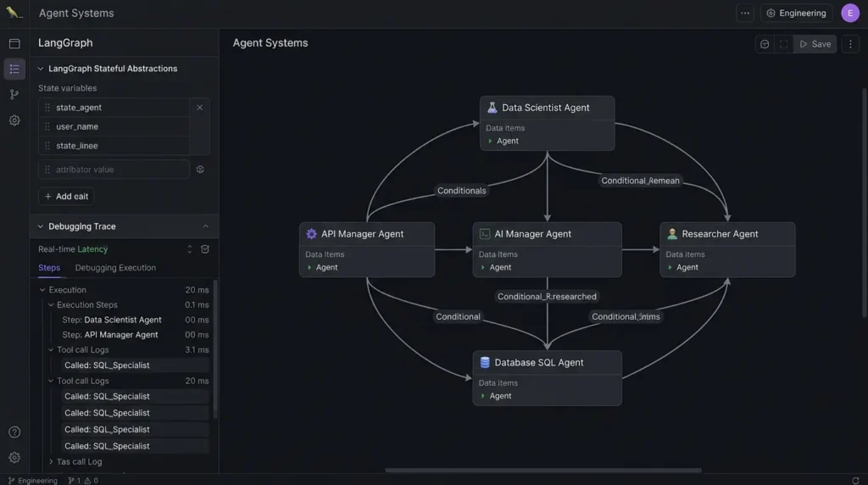Expand Agent under Data Scientist Agent
The image size is (868, 485).
[x=490, y=142]
